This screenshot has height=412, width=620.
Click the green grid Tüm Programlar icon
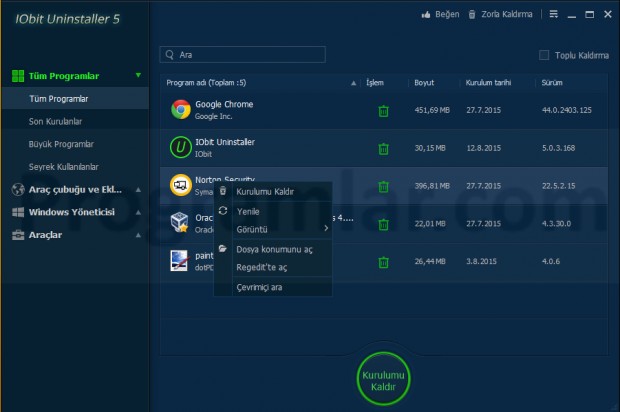pyautogui.click(x=18, y=76)
